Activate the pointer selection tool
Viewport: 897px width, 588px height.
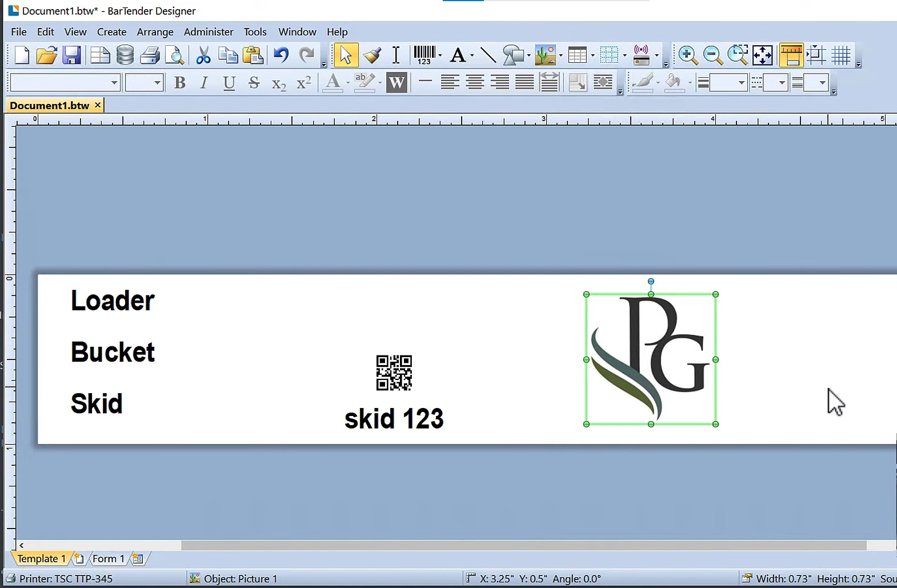pyautogui.click(x=346, y=55)
